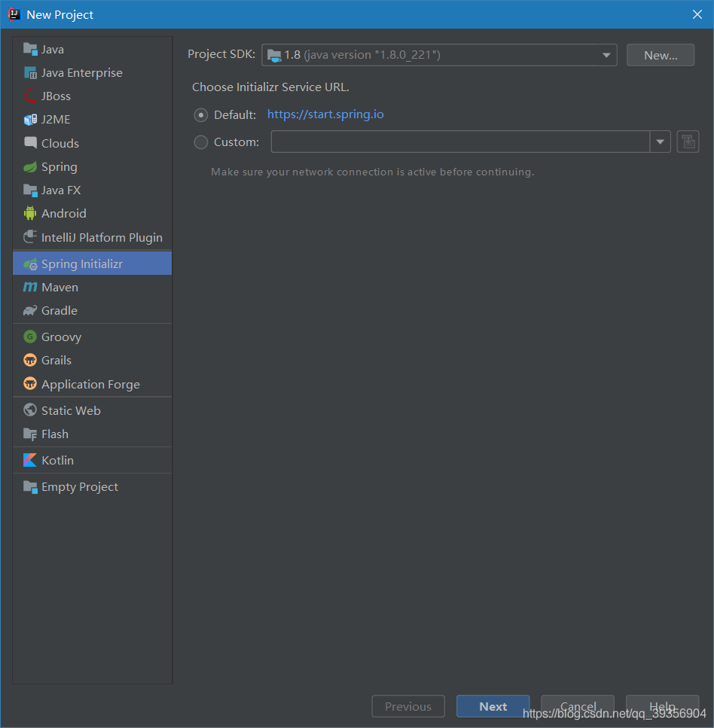
Task: Close the New Project dialog
Action: (x=697, y=14)
